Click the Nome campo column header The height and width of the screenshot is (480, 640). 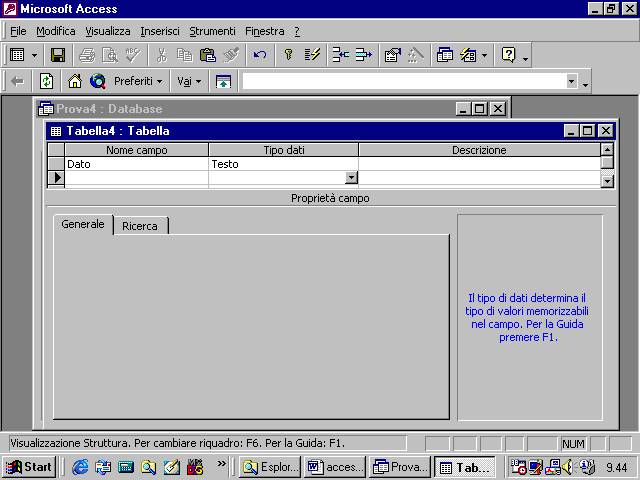(x=136, y=150)
